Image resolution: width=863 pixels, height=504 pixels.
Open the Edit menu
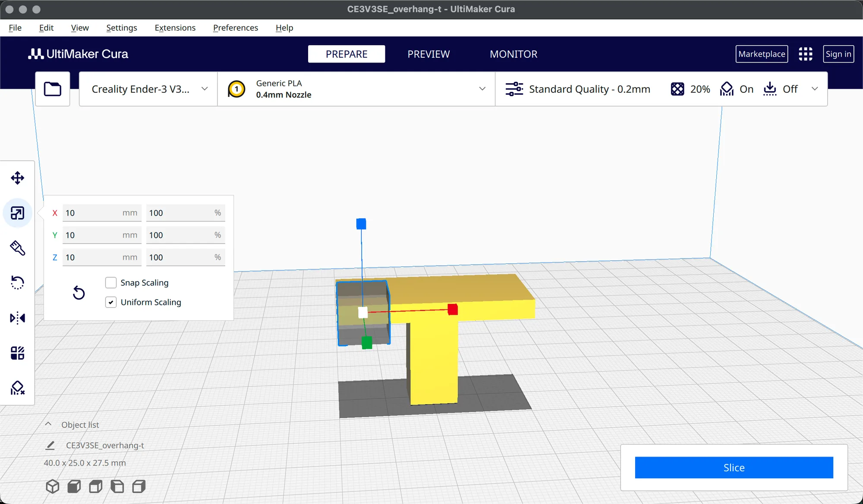(46, 28)
